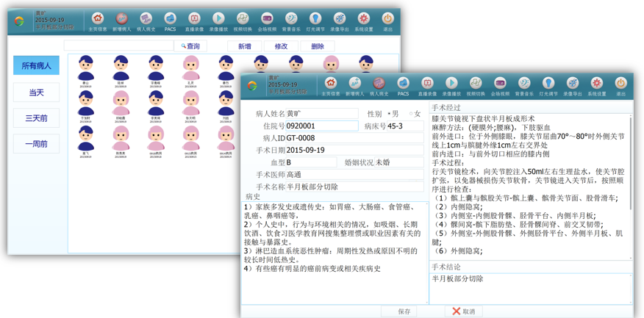Open 灯光调节 light icon in front window
The image size is (644, 318).
pos(548,85)
